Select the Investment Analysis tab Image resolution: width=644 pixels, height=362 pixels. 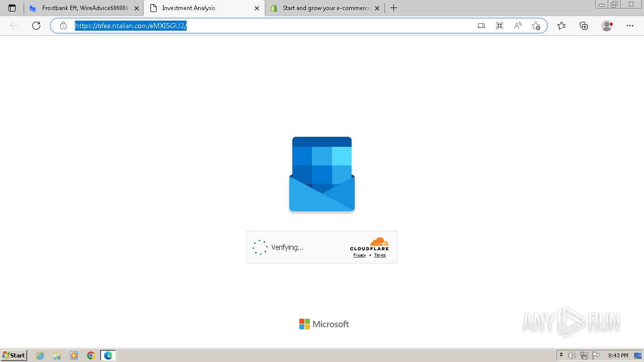tap(204, 8)
